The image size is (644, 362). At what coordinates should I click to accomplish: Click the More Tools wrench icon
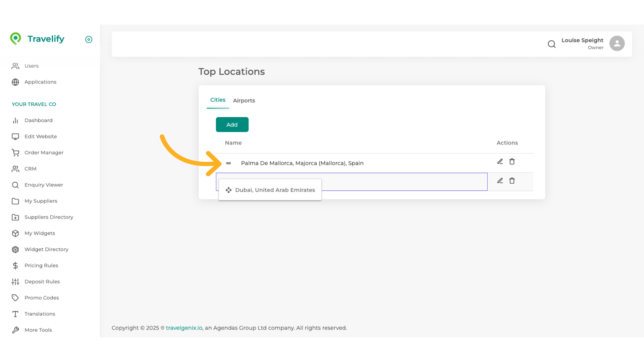(15, 330)
